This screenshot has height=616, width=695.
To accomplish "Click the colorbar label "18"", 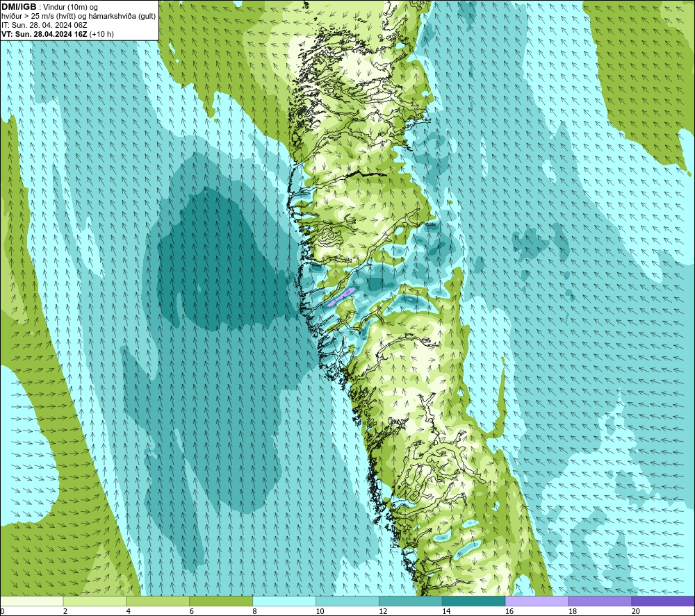I will point(572,611).
